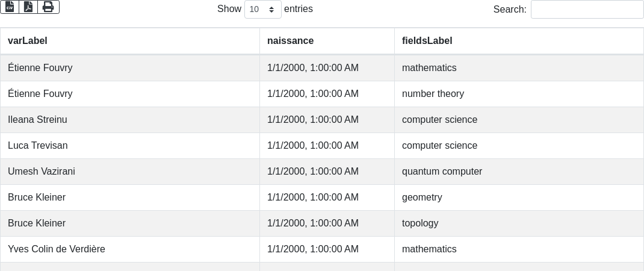Sort by the varLabel column header
644x271 pixels.
point(28,41)
